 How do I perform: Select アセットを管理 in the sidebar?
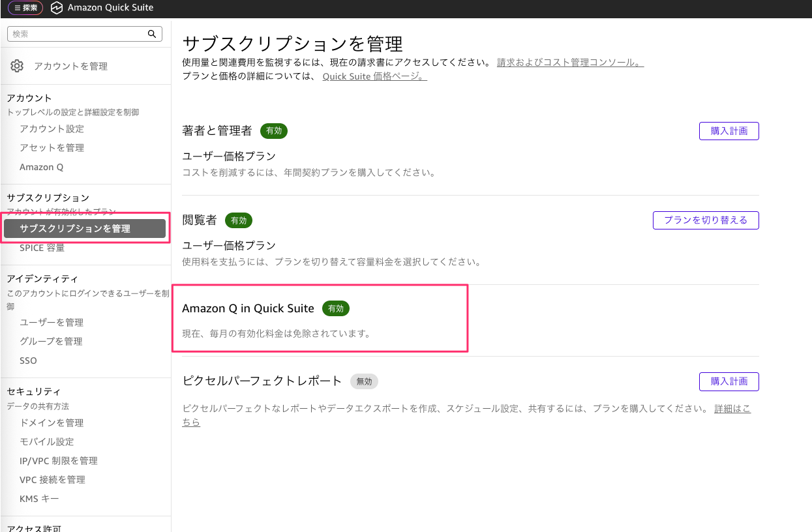pyautogui.click(x=52, y=148)
